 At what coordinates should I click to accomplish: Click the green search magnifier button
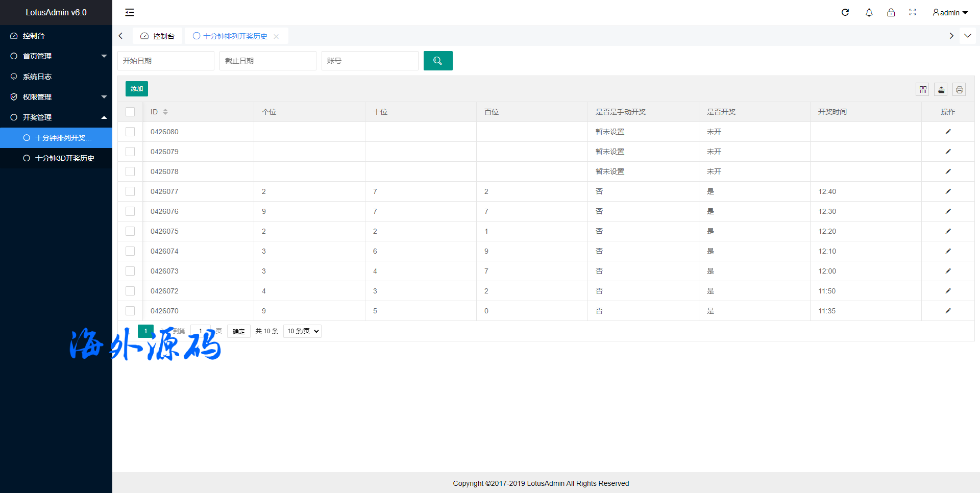click(437, 61)
